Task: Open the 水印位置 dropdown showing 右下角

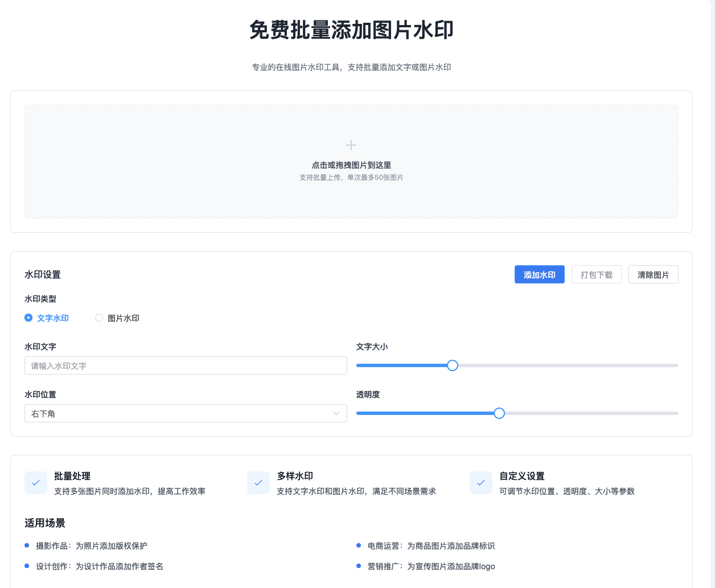Action: [186, 413]
